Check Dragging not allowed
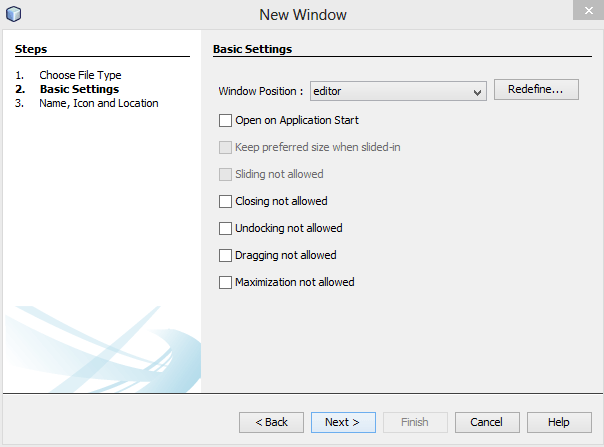This screenshot has width=604, height=447. click(225, 255)
